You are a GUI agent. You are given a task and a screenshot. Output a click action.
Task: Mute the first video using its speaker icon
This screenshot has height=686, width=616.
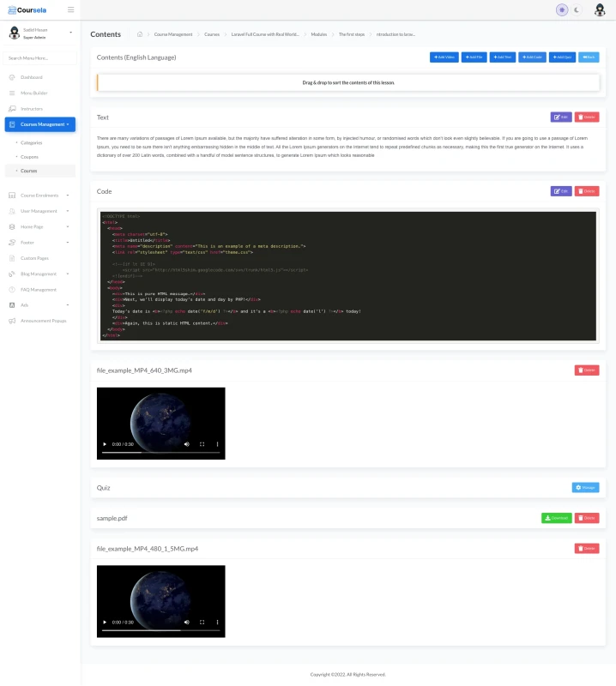click(x=186, y=444)
